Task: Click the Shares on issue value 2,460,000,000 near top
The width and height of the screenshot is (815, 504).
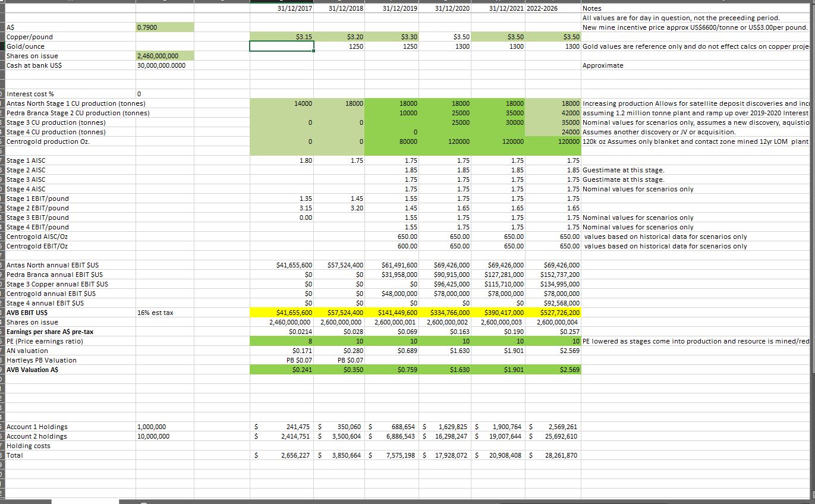Action: [x=165, y=56]
